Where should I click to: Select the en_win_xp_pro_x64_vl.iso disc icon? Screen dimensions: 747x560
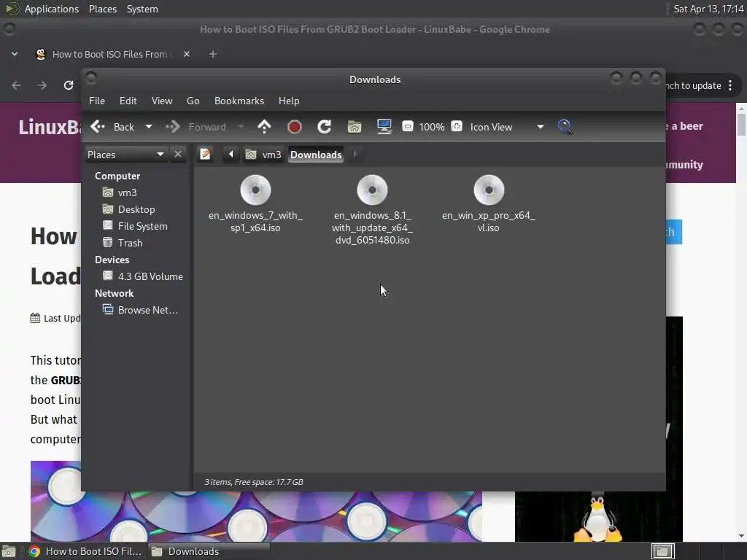click(489, 190)
